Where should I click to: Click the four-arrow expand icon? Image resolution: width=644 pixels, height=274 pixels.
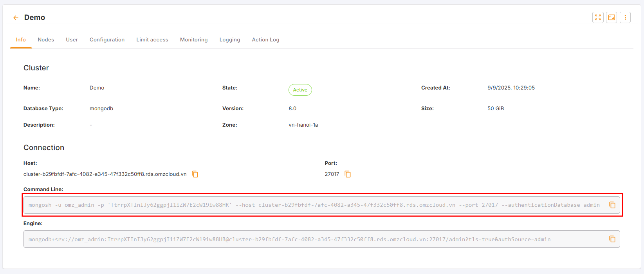pos(598,18)
